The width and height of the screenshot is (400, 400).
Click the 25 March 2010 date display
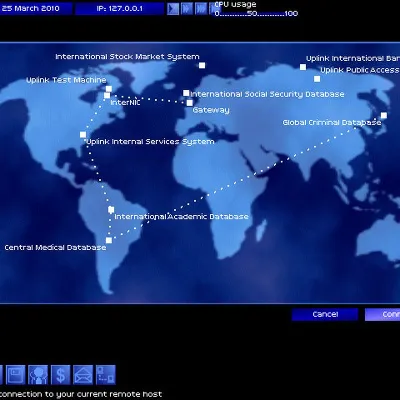(x=36, y=8)
